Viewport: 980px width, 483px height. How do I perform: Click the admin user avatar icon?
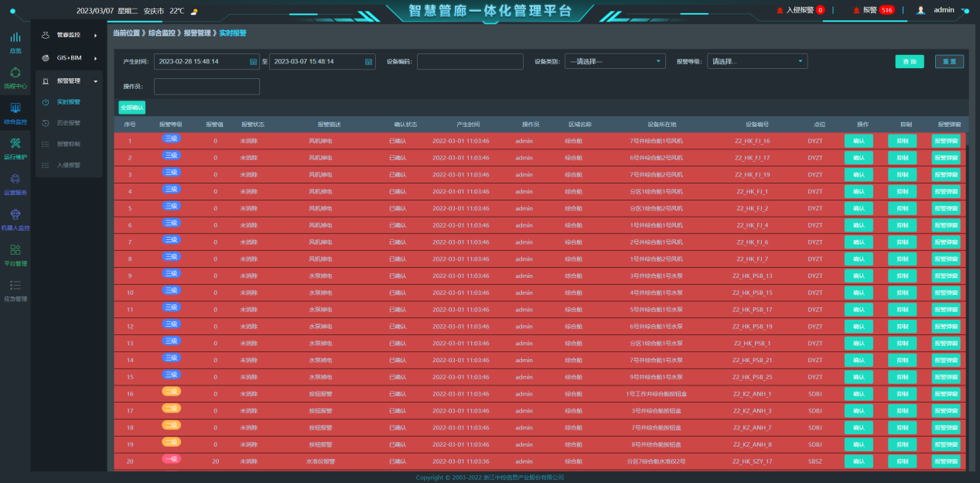tap(921, 10)
